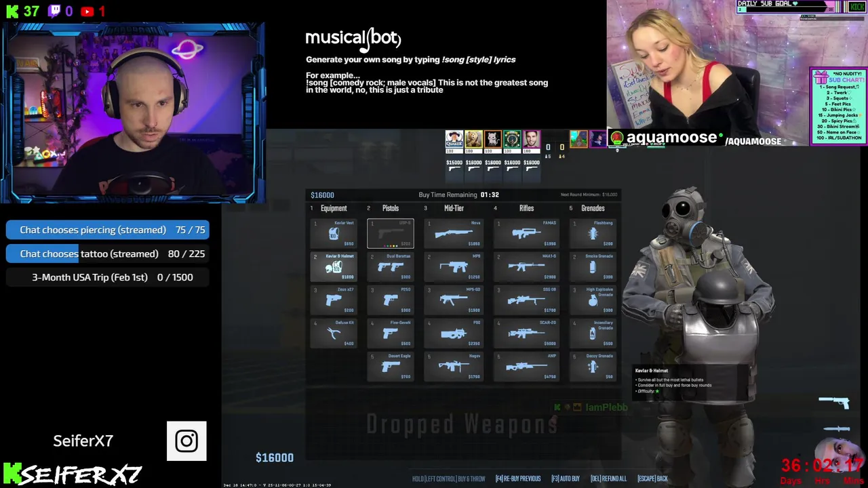Select the USP-S pistol slot
Screen dimensions: 868x488
pos(391,233)
